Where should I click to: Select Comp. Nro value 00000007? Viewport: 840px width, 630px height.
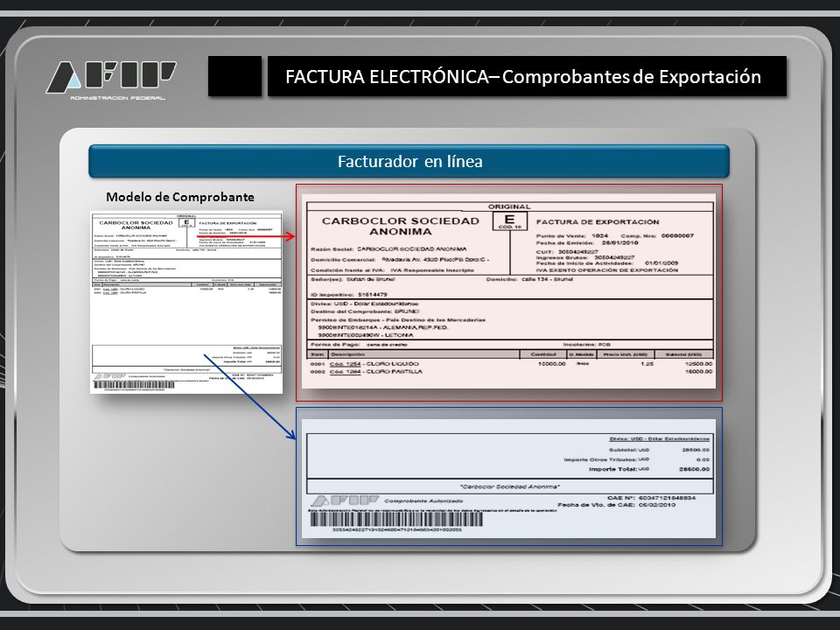point(677,235)
